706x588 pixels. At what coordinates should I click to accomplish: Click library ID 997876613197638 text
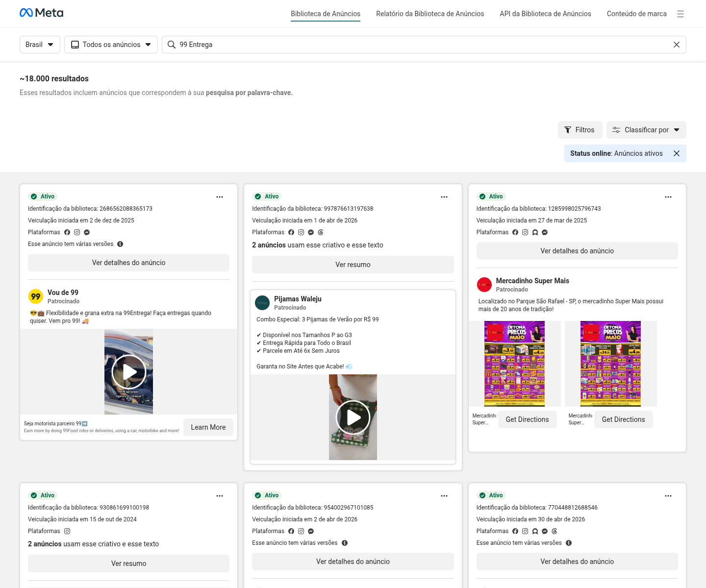click(313, 209)
